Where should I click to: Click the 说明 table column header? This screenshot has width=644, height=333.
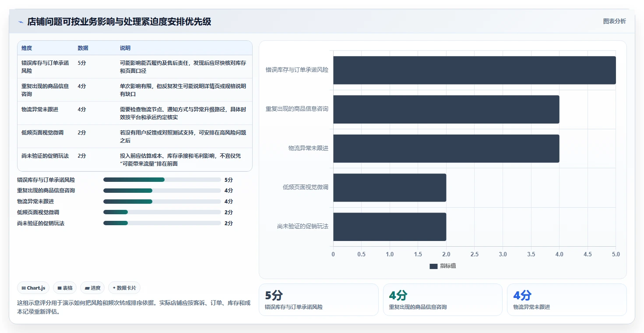[125, 48]
